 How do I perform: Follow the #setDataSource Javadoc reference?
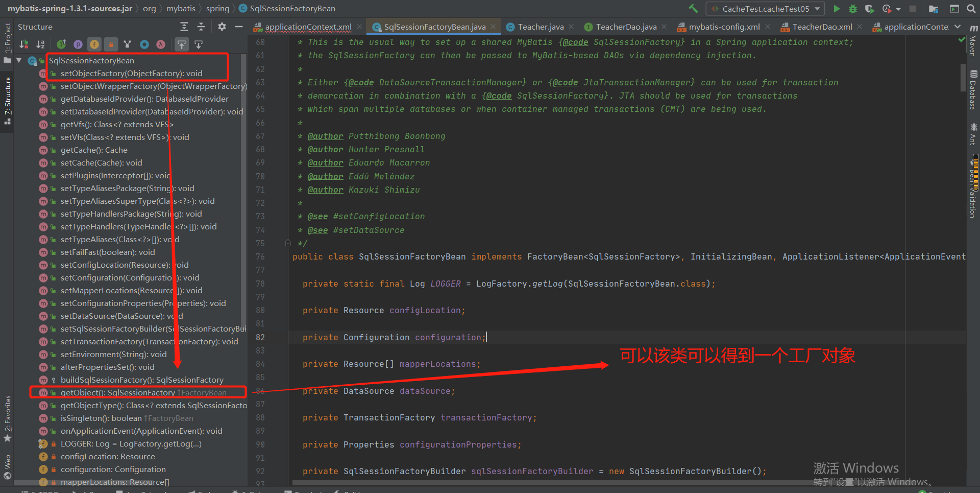coord(369,230)
